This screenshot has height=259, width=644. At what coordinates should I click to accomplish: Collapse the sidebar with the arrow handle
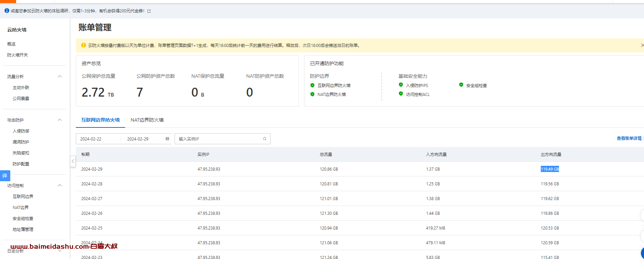pyautogui.click(x=73, y=161)
